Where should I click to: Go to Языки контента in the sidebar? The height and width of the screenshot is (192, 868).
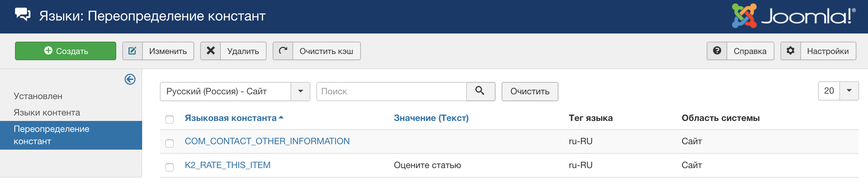point(47,112)
